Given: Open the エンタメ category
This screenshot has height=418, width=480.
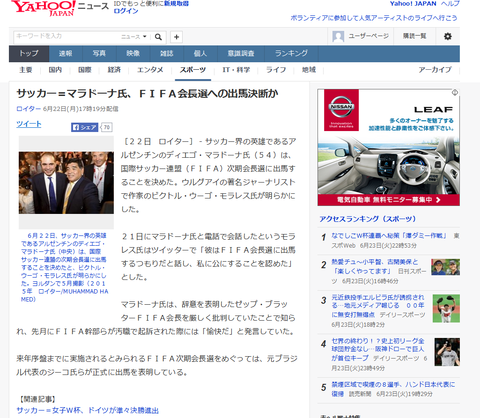Looking at the screenshot, I should pos(150,70).
